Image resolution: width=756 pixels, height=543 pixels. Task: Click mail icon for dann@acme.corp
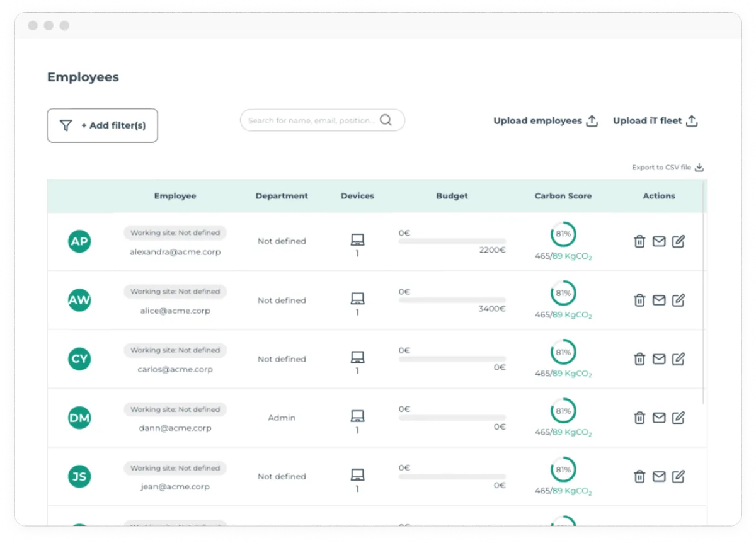659,418
